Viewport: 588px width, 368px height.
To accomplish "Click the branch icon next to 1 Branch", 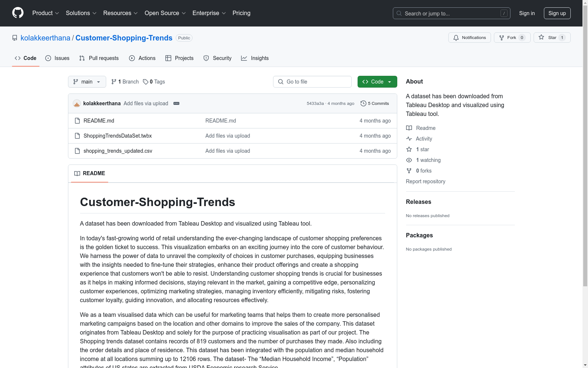I will pos(114,82).
